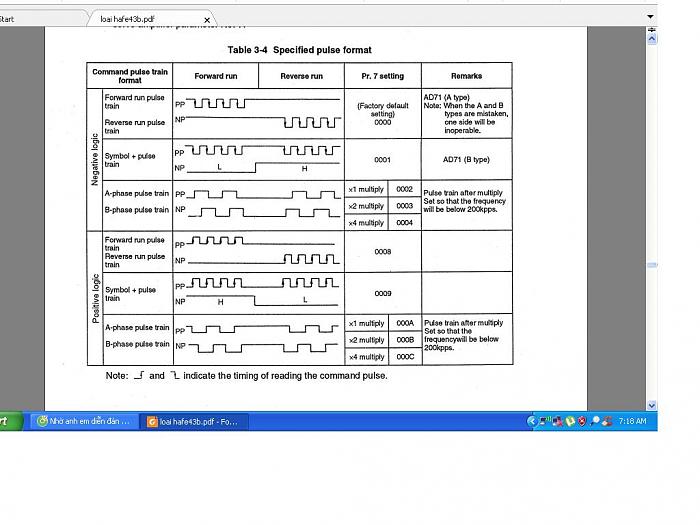
Task: Expand hidden system tray icons
Action: pyautogui.click(x=532, y=421)
